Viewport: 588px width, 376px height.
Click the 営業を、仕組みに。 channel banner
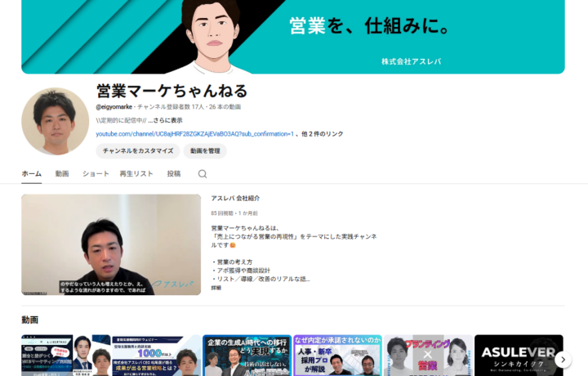293,37
